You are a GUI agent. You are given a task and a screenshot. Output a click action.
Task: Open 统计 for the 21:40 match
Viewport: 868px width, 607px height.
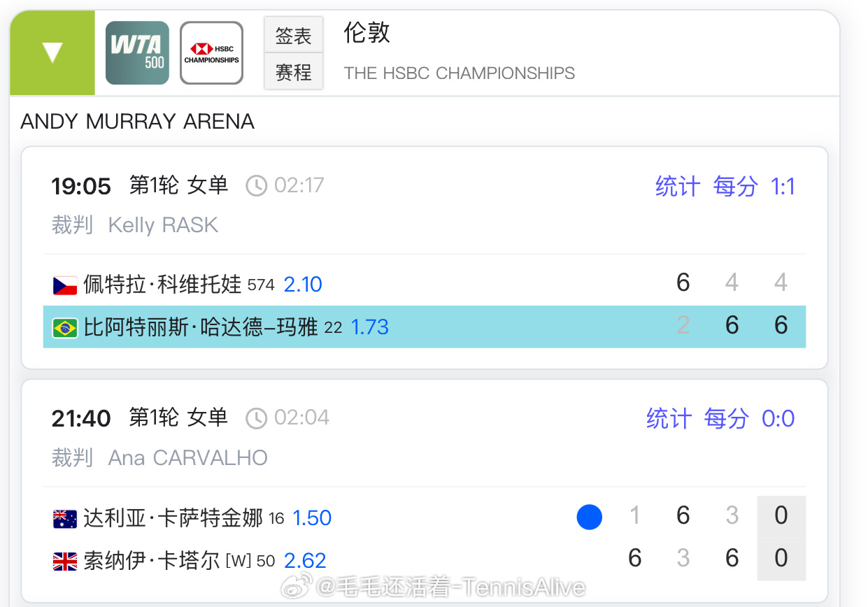[x=669, y=419]
